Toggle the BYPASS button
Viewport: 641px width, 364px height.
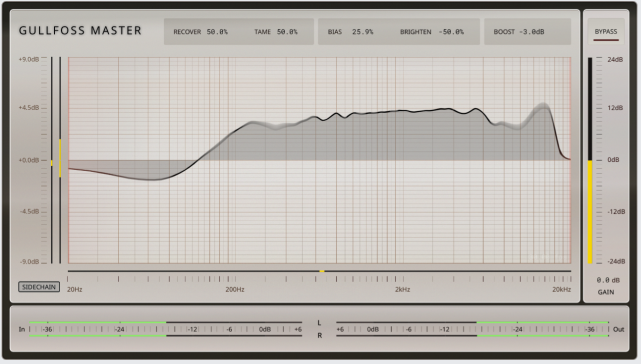tap(606, 32)
